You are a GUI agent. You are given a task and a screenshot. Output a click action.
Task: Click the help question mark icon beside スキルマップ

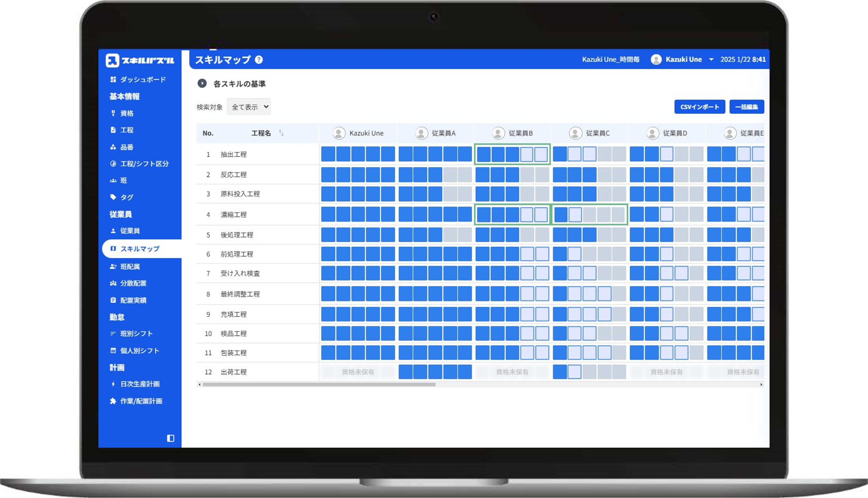pos(259,60)
